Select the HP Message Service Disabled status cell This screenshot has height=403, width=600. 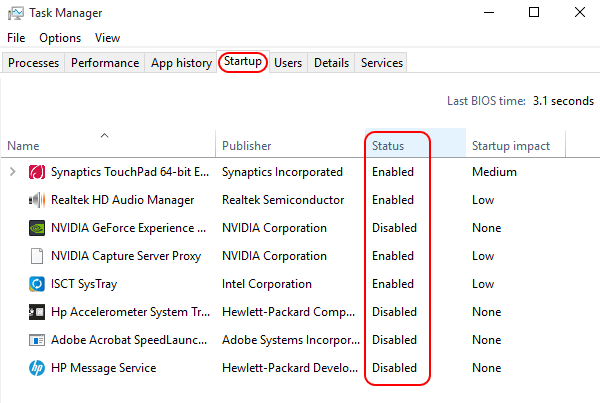coord(394,368)
